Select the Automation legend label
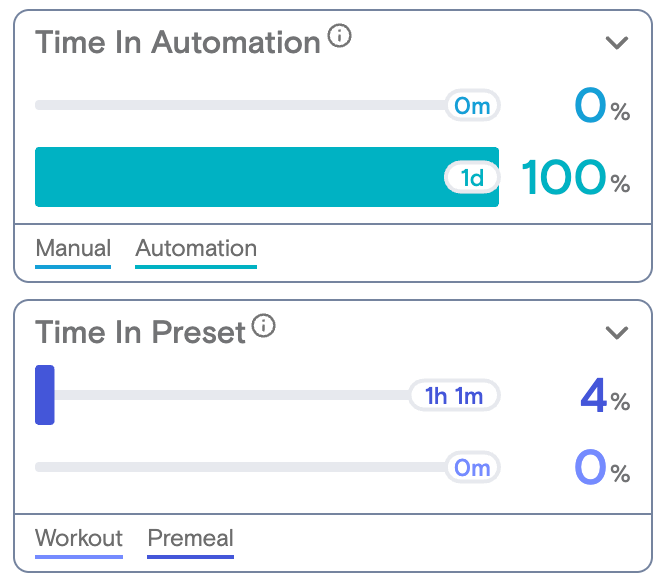 [196, 248]
